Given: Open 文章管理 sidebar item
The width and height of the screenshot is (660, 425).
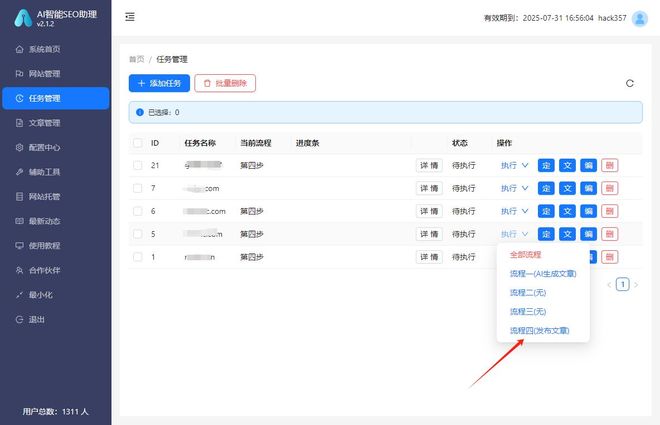Looking at the screenshot, I should pos(45,123).
